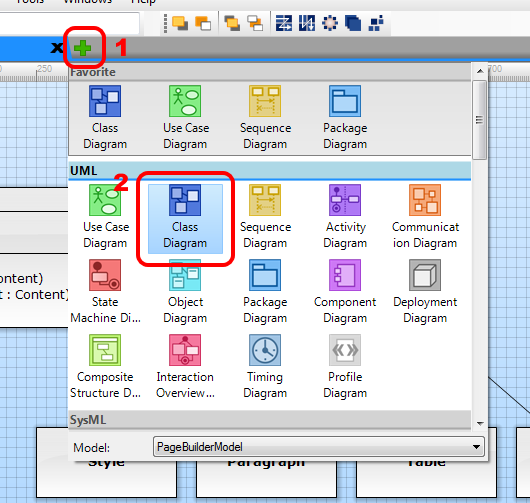
Task: Create an Object Diagram
Action: click(x=185, y=291)
